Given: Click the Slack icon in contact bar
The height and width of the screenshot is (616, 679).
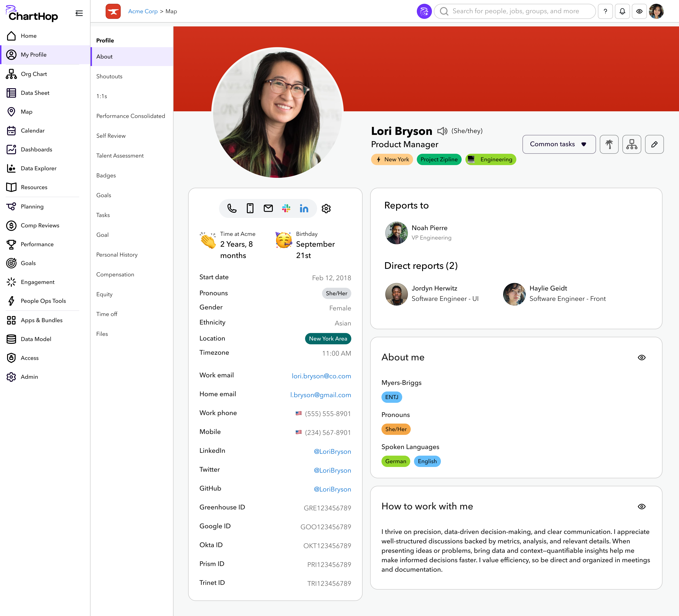Looking at the screenshot, I should coord(286,209).
